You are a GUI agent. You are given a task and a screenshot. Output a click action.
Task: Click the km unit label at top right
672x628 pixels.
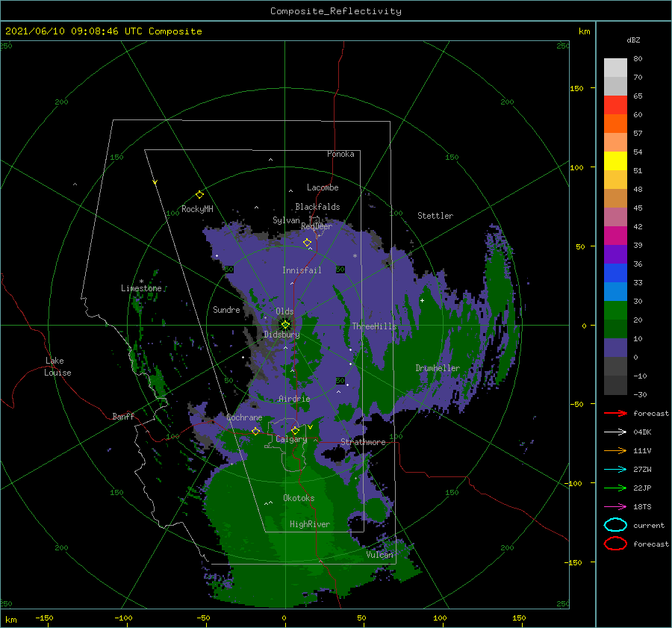point(584,31)
